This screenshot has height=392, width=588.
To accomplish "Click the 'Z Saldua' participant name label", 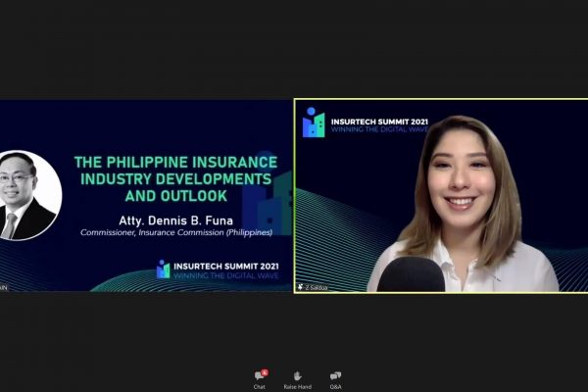I will (317, 288).
